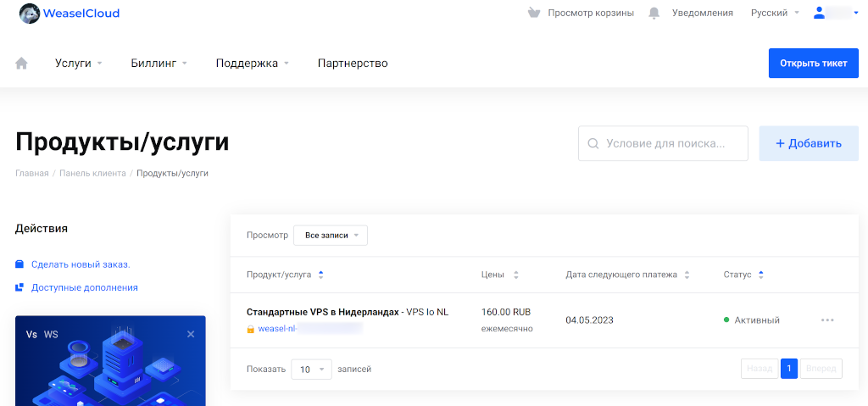
Task: Follow the Главная breadcrumb
Action: pos(31,174)
